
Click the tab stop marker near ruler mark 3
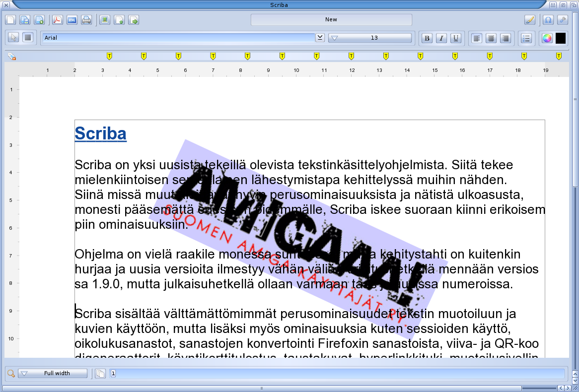tap(109, 56)
